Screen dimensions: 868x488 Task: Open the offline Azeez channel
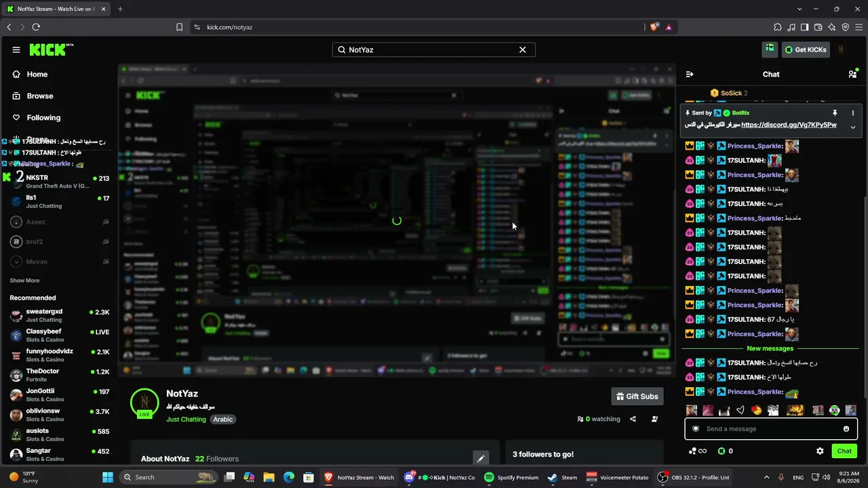pos(59,222)
